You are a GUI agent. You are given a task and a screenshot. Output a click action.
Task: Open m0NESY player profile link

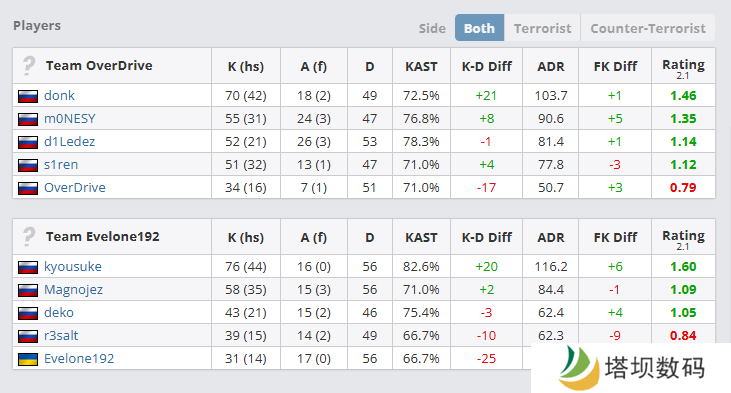click(x=69, y=118)
